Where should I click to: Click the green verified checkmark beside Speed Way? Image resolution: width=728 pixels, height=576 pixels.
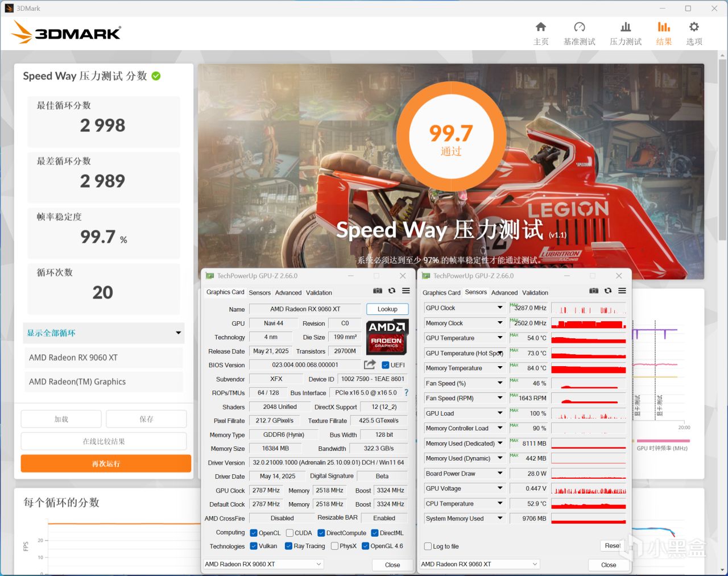(x=156, y=76)
